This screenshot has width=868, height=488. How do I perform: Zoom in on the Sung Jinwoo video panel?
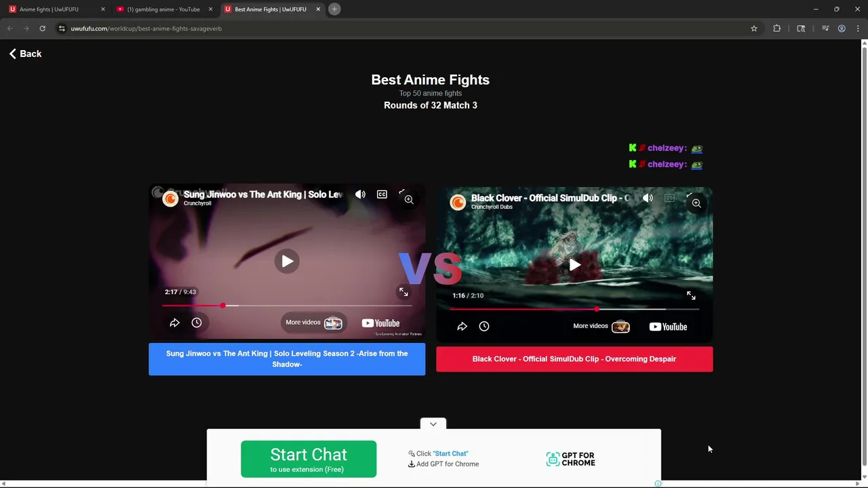[409, 199]
